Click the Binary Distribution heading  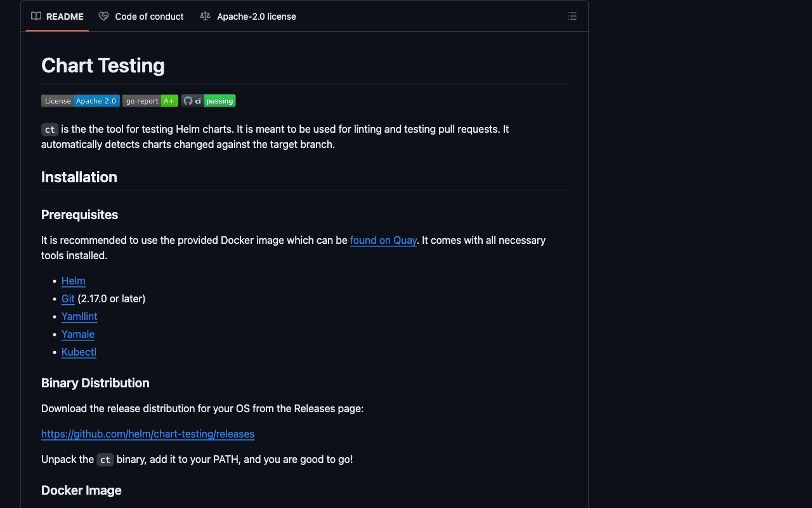click(x=95, y=383)
